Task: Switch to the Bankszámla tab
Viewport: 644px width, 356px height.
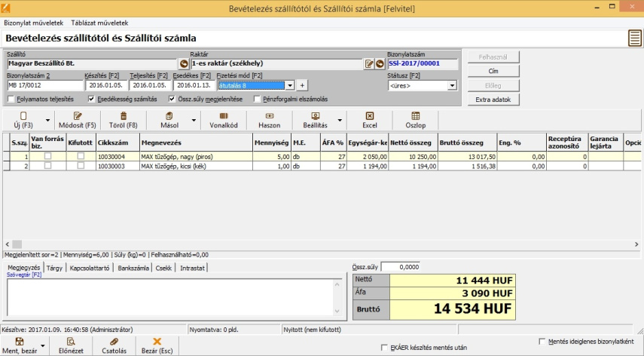Action: click(x=133, y=268)
